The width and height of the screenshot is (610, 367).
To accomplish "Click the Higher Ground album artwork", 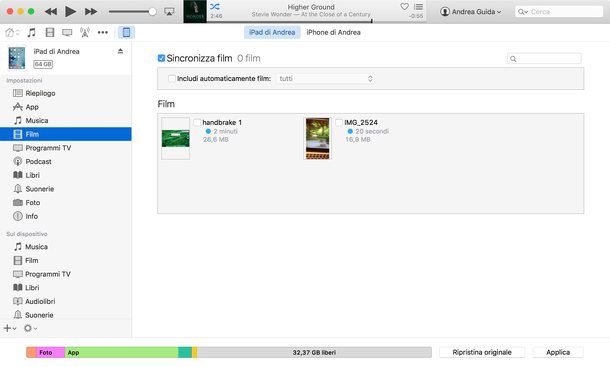I will click(195, 12).
